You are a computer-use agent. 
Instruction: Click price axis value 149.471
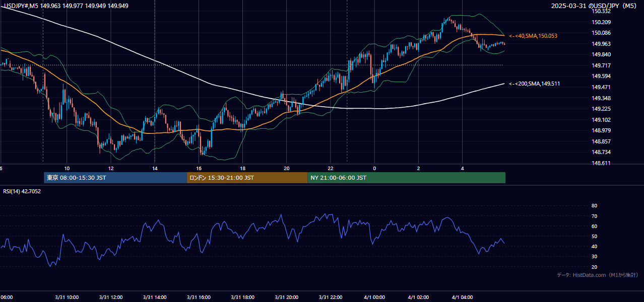tap(601, 87)
